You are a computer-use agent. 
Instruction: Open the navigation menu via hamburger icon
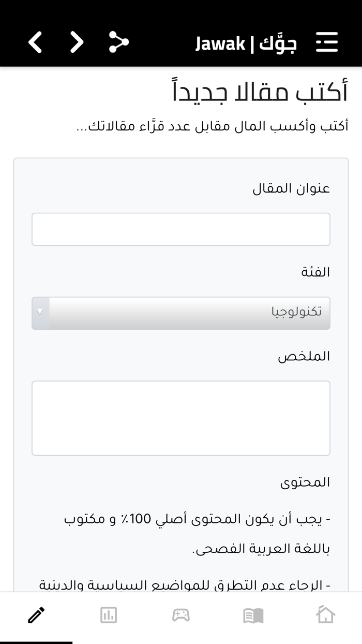pos(326,43)
